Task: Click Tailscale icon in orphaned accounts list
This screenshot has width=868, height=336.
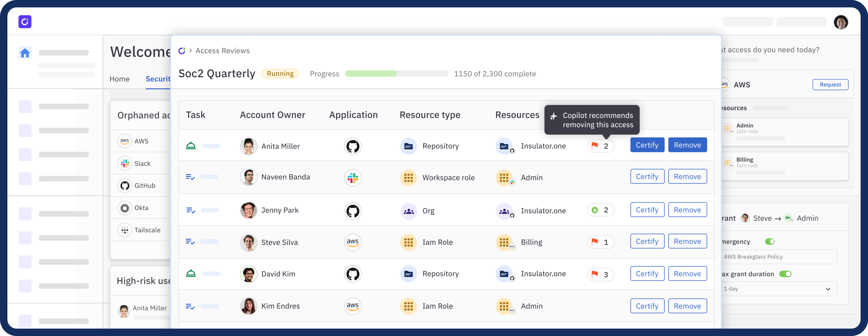Action: tap(125, 230)
